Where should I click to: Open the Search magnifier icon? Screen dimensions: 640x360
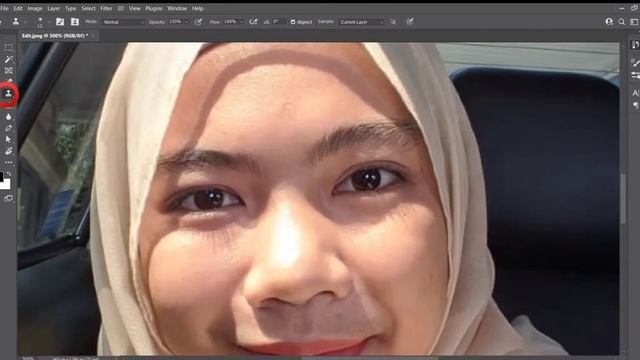(622, 22)
